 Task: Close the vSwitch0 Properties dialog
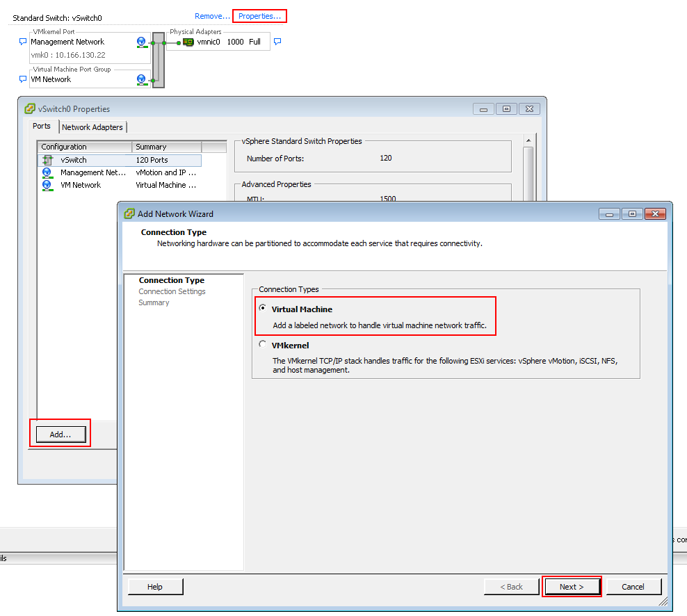pyautogui.click(x=529, y=109)
